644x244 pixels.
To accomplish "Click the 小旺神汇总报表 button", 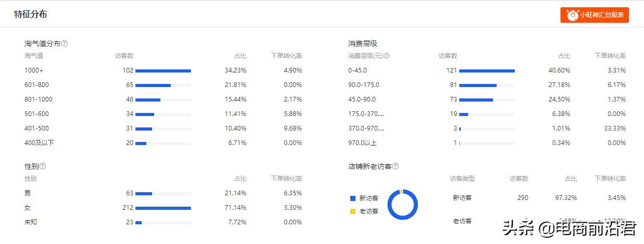I will [x=595, y=15].
